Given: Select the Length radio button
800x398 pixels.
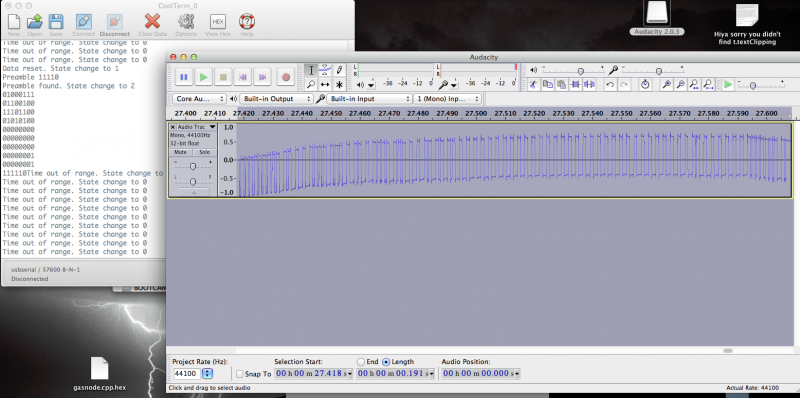Looking at the screenshot, I should [x=386, y=362].
